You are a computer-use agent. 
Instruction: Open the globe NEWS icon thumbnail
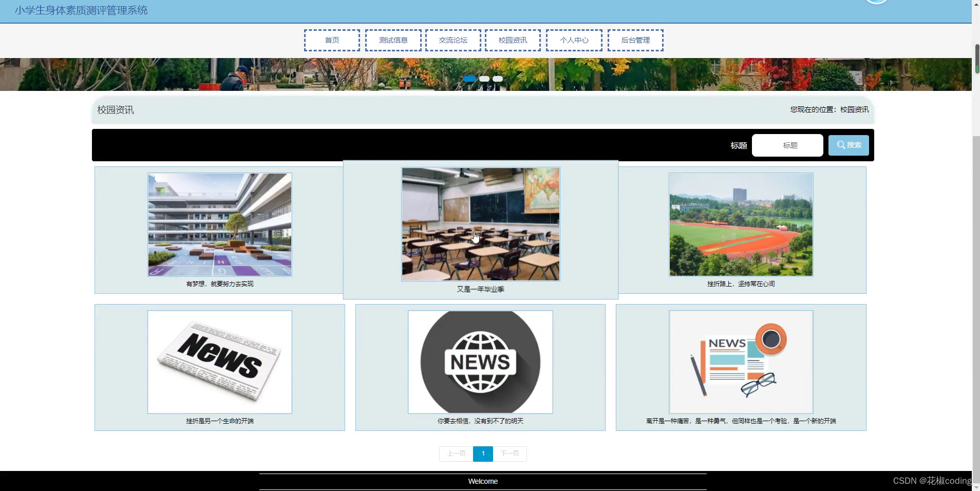tap(480, 362)
